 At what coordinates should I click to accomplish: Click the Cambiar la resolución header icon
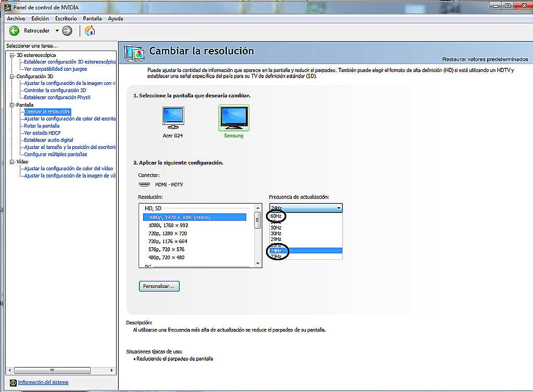click(x=135, y=54)
